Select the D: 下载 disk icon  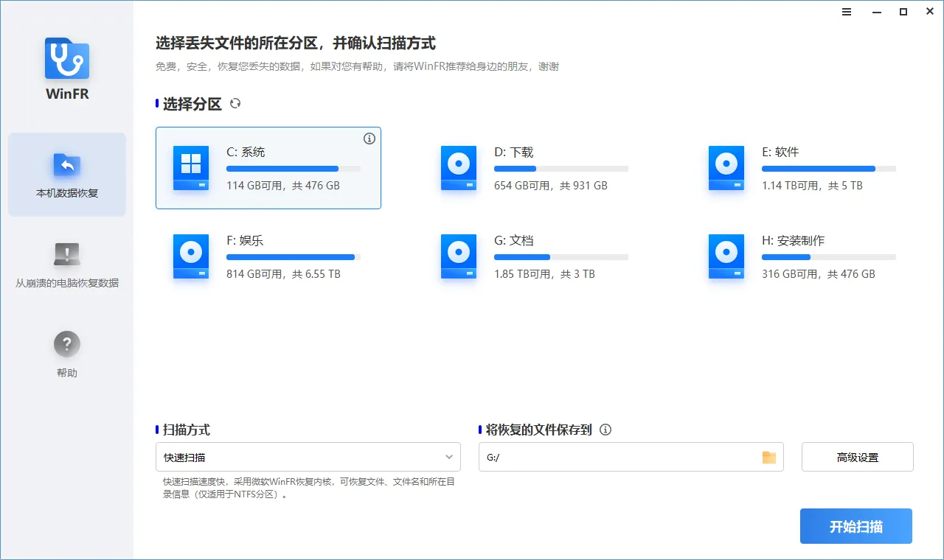click(x=459, y=169)
